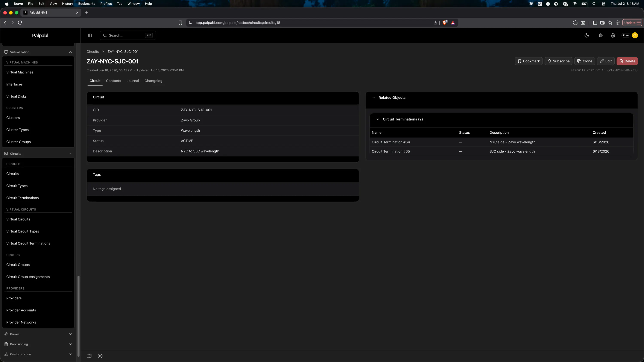The width and height of the screenshot is (644, 362).
Task: Click the Zayo Group provider value
Action: [x=190, y=120]
